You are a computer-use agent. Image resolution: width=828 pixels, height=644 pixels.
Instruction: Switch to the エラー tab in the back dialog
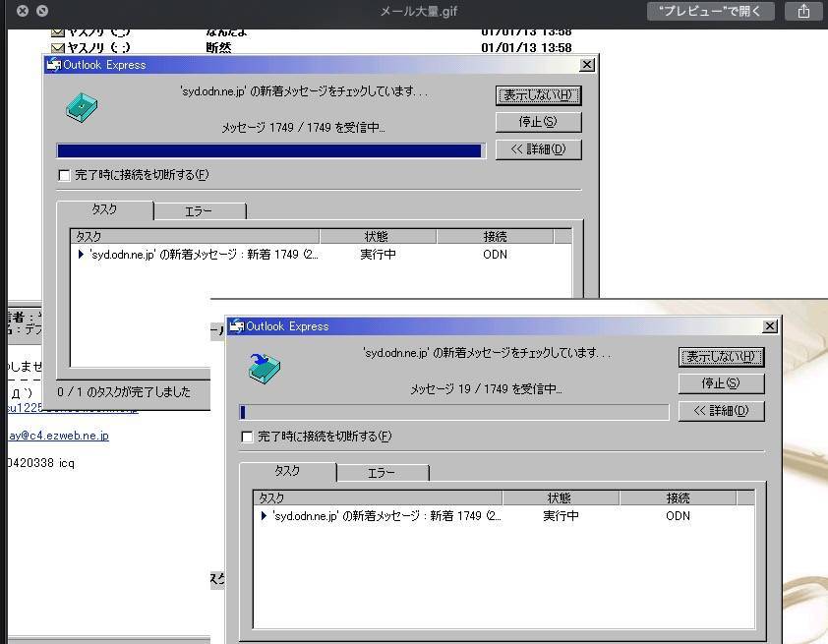pos(199,211)
